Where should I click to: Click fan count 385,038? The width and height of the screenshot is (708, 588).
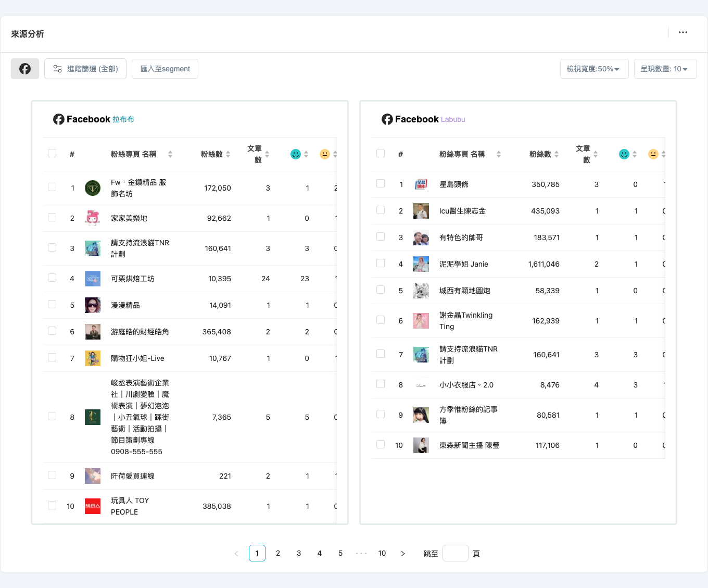click(217, 506)
